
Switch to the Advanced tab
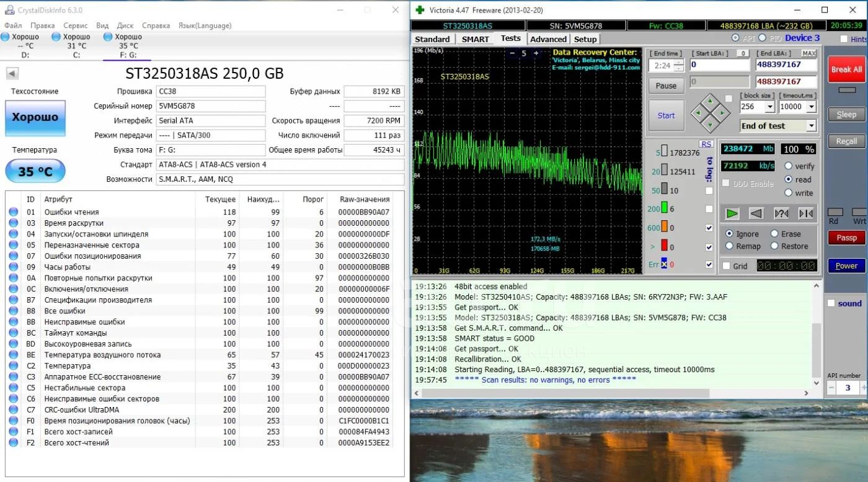point(548,39)
